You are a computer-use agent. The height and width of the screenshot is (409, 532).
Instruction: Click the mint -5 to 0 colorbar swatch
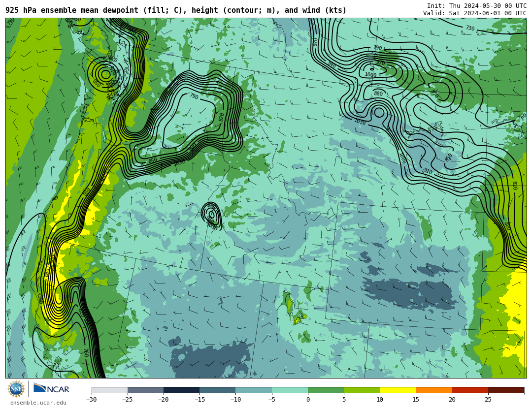pyautogui.click(x=290, y=390)
